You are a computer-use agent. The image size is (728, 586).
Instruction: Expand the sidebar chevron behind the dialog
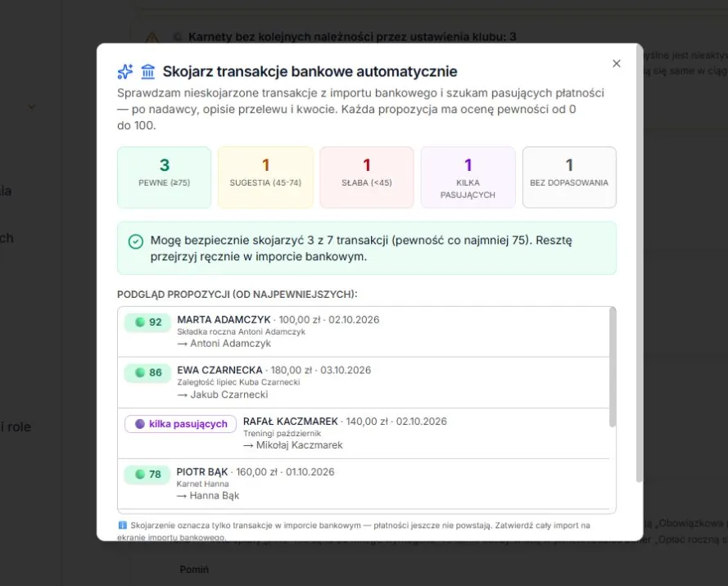click(32, 106)
